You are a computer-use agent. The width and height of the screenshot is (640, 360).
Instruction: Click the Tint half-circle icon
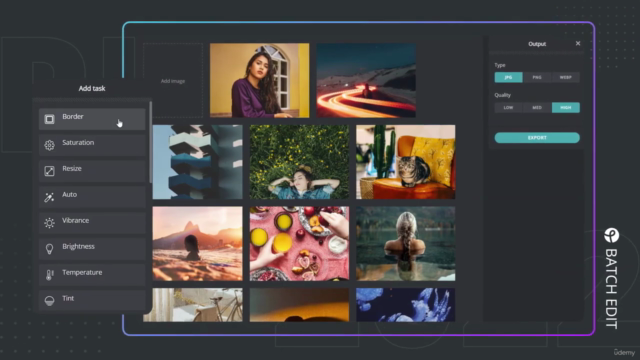[49, 301]
